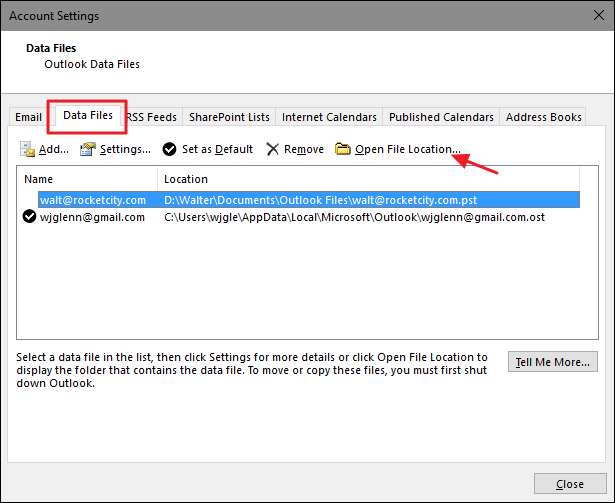Select the Data Files tab
The width and height of the screenshot is (615, 503).
pos(88,116)
